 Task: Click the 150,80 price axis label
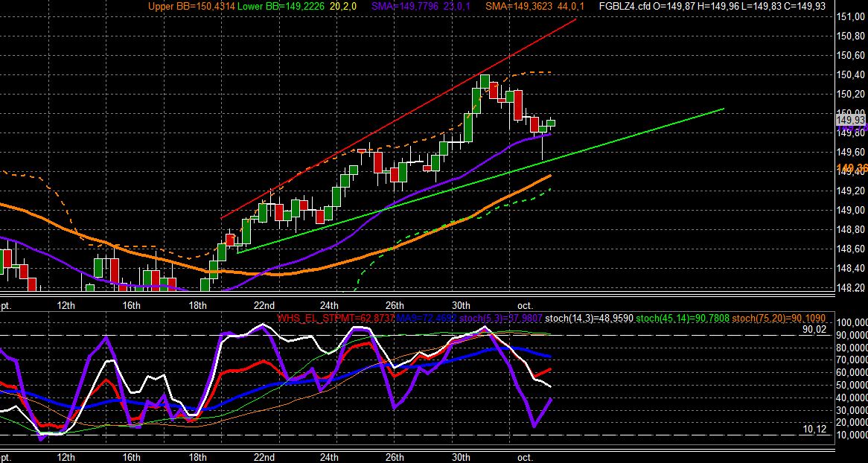(852, 36)
